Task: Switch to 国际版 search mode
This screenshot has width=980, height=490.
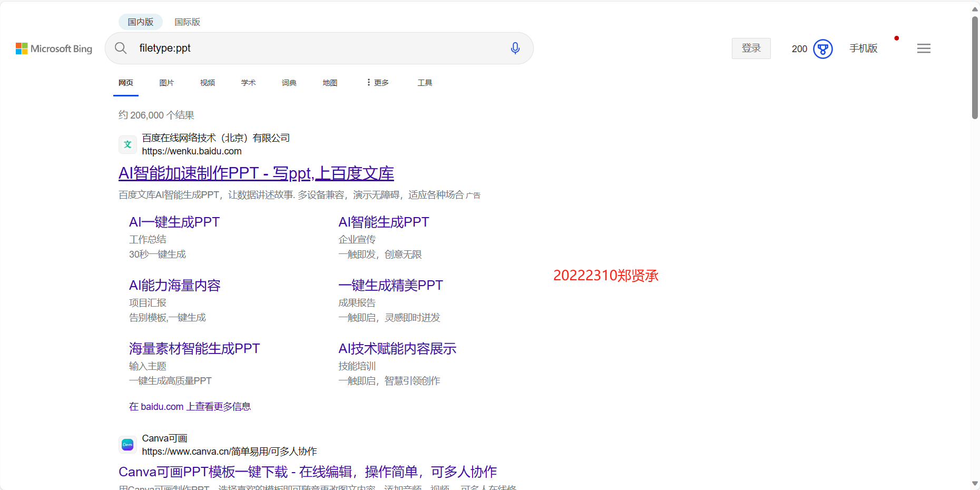Action: pos(188,22)
